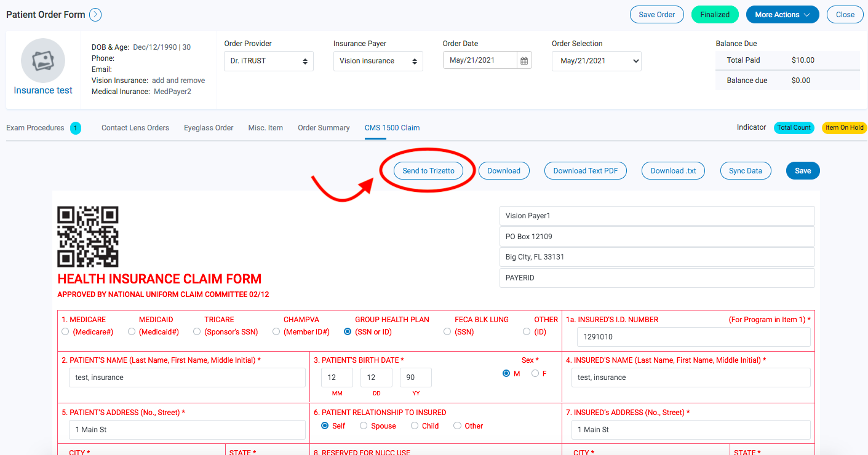Click the Finalized status button
868x455 pixels.
coord(715,14)
